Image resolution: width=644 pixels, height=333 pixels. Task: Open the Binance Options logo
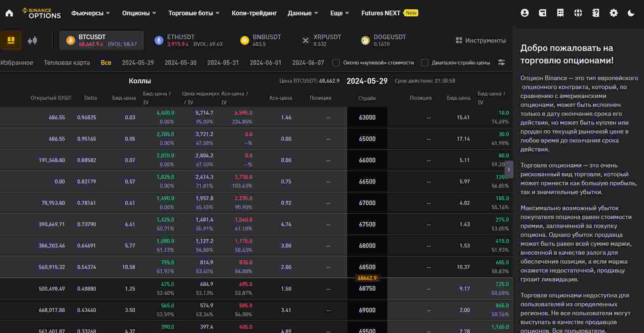click(x=41, y=13)
